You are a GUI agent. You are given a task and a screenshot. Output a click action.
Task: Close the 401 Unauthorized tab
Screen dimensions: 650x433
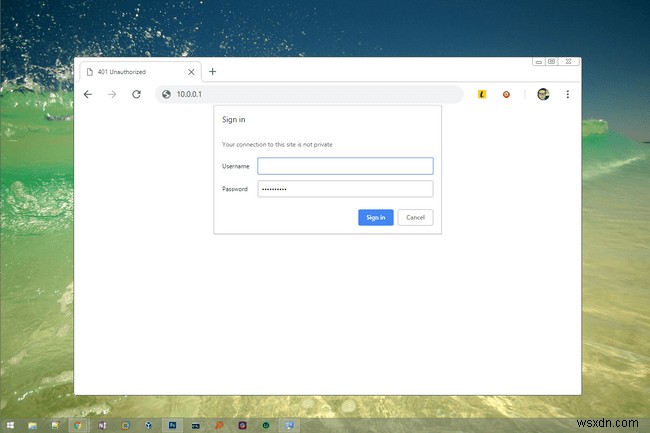click(x=191, y=72)
